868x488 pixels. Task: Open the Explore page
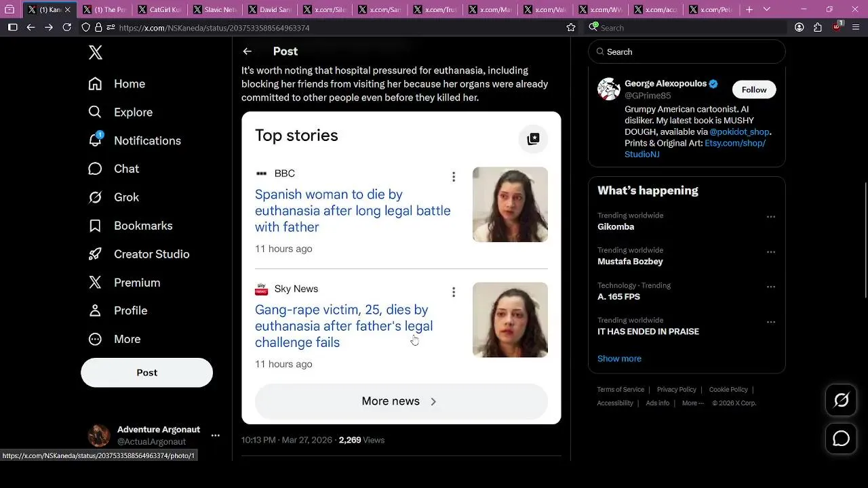tap(120, 112)
